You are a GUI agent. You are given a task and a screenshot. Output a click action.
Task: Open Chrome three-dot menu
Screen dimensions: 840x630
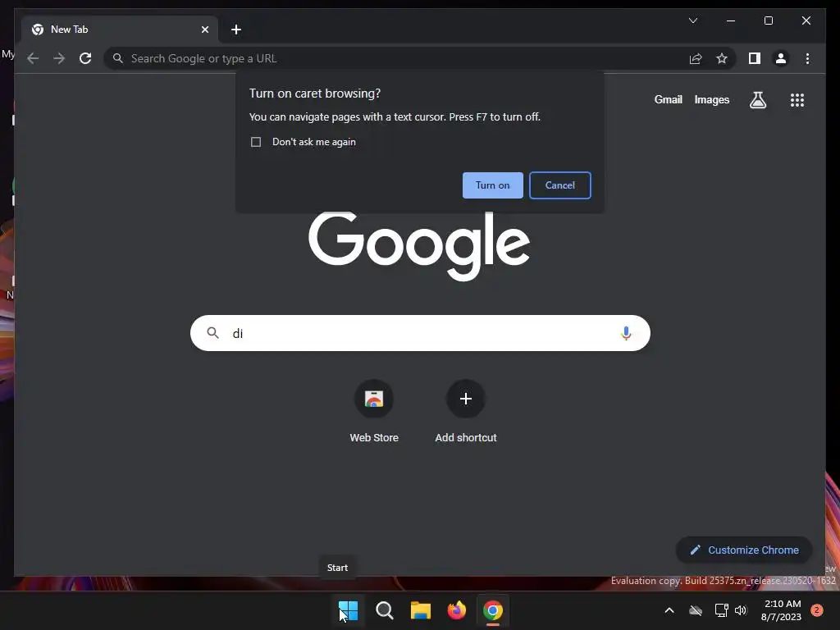pos(807,58)
